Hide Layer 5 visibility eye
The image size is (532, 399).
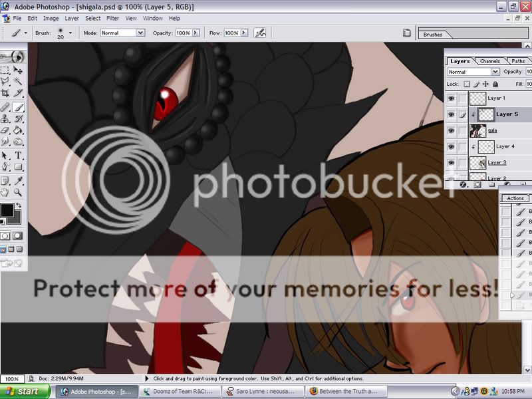click(x=451, y=114)
